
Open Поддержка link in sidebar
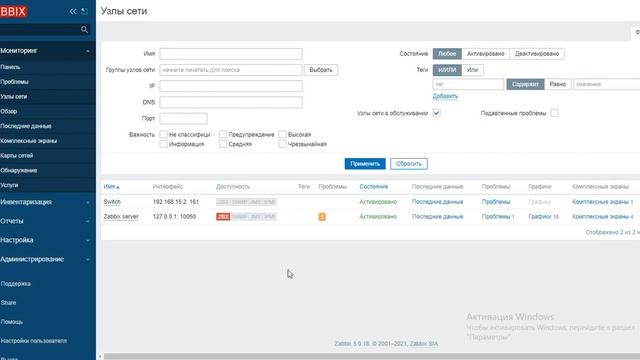click(16, 284)
